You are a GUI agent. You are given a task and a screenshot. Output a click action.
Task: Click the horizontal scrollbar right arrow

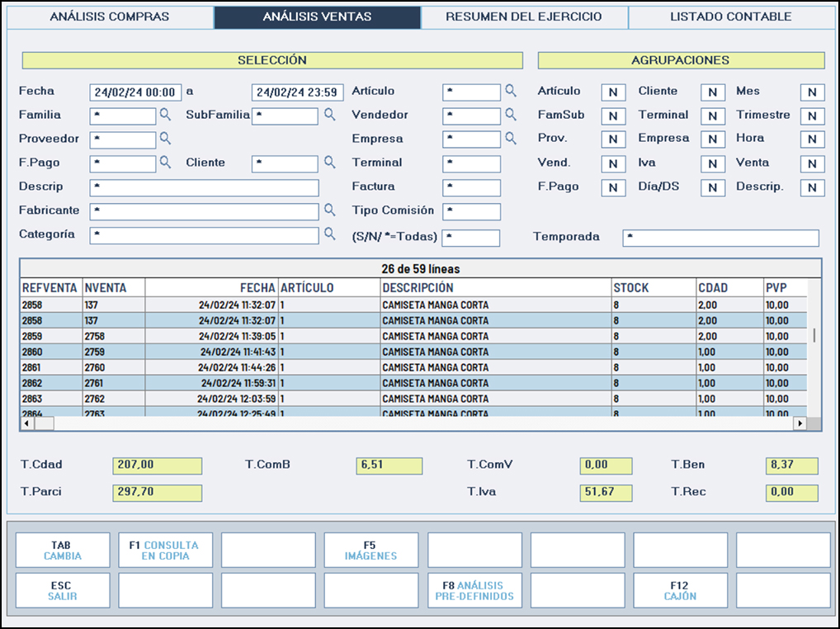[799, 423]
